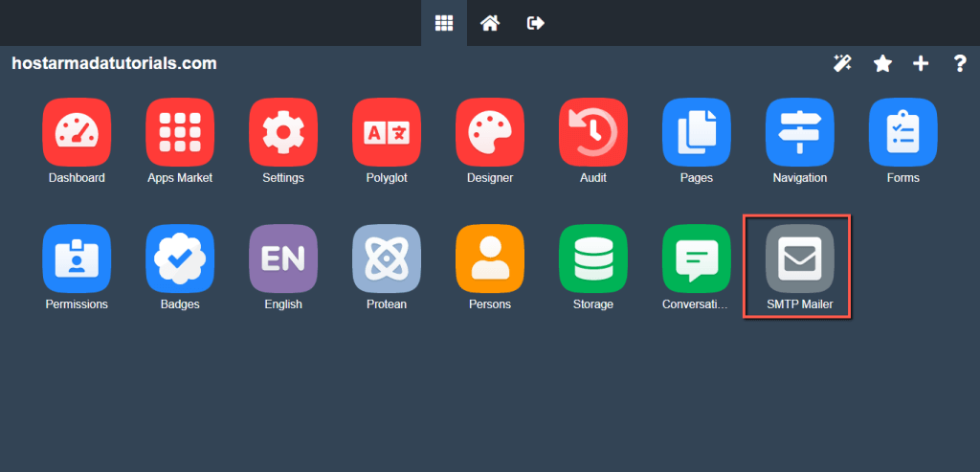Click the hostarmadatutorials.com site title
This screenshot has height=472, width=980.
click(115, 63)
